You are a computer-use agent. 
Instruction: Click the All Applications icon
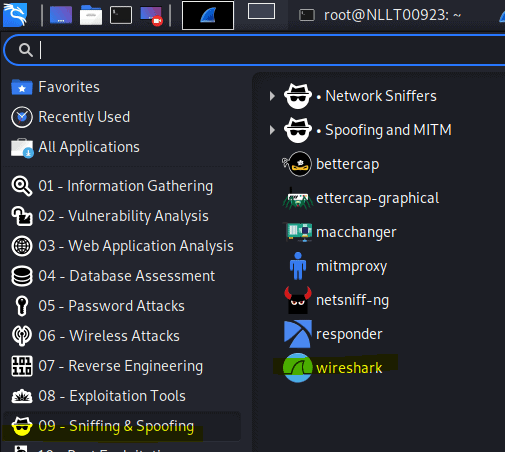[x=22, y=148]
